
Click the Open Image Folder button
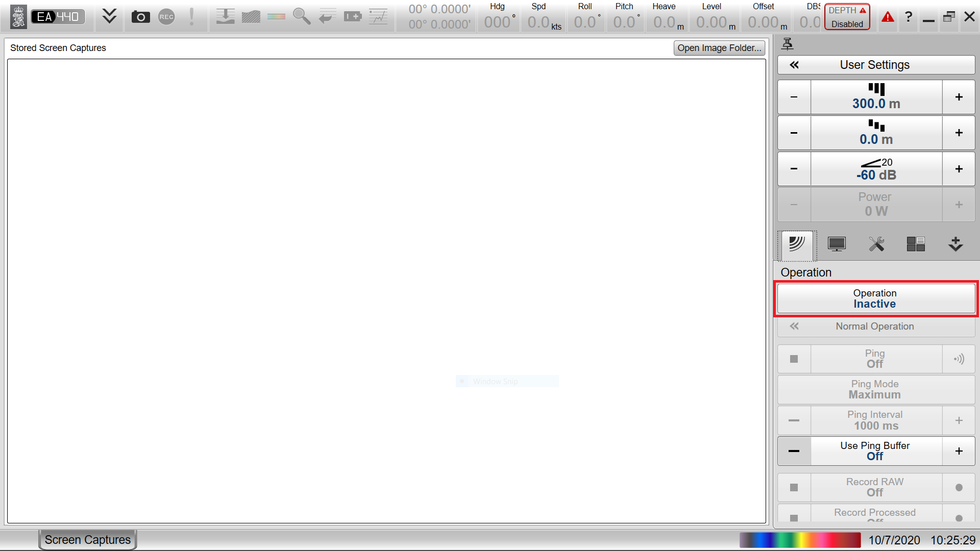(719, 48)
